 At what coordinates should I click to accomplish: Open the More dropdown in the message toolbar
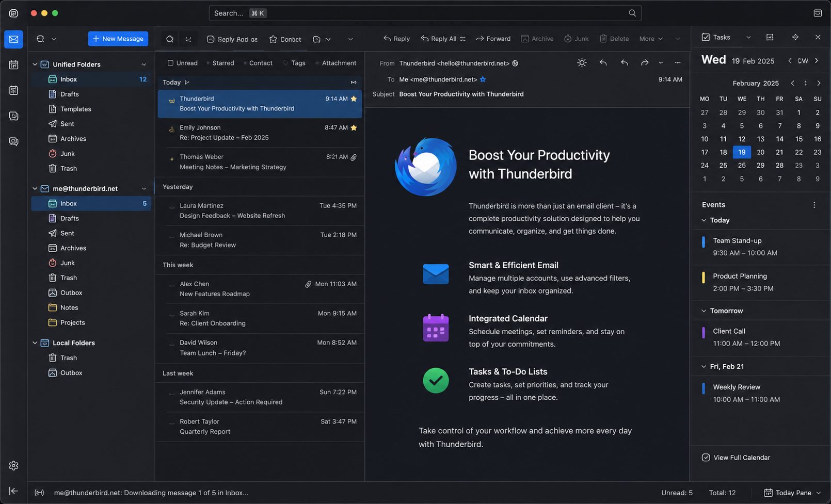click(x=651, y=39)
